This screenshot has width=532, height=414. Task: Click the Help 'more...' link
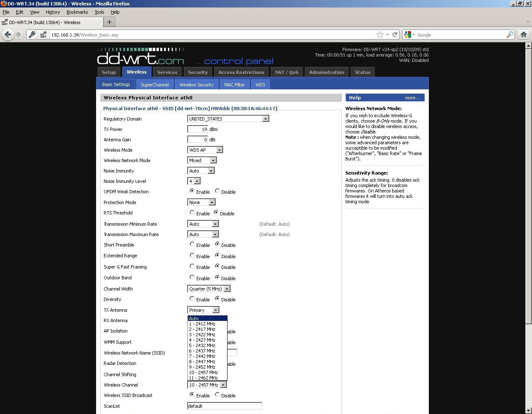coord(412,98)
